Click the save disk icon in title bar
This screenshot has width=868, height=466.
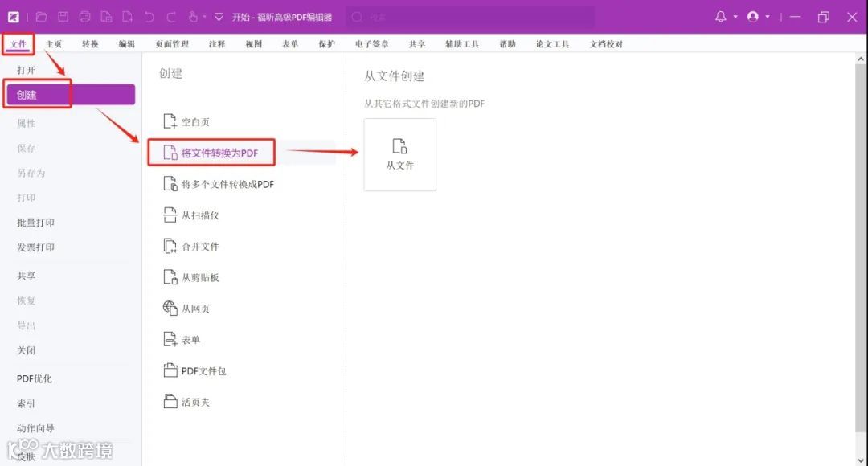point(63,17)
